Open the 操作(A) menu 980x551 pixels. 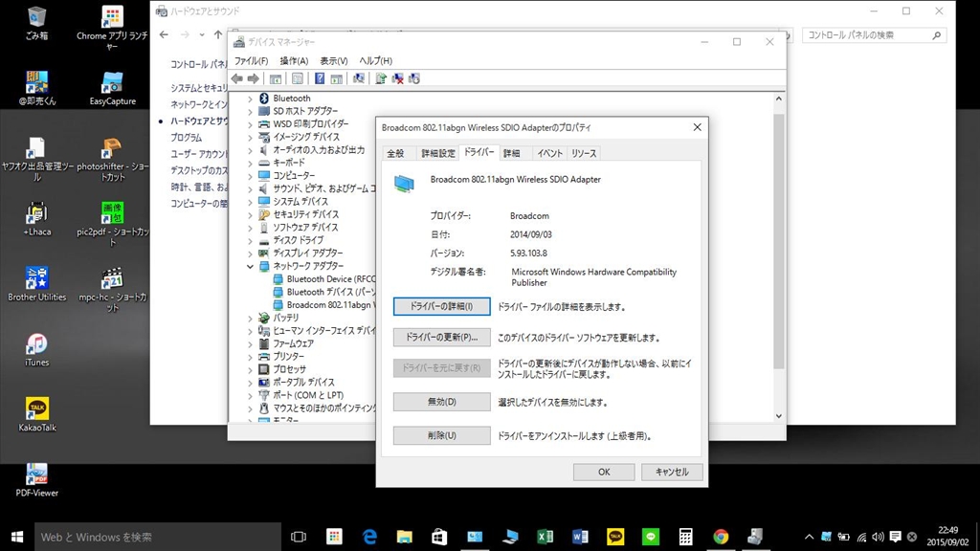294,61
